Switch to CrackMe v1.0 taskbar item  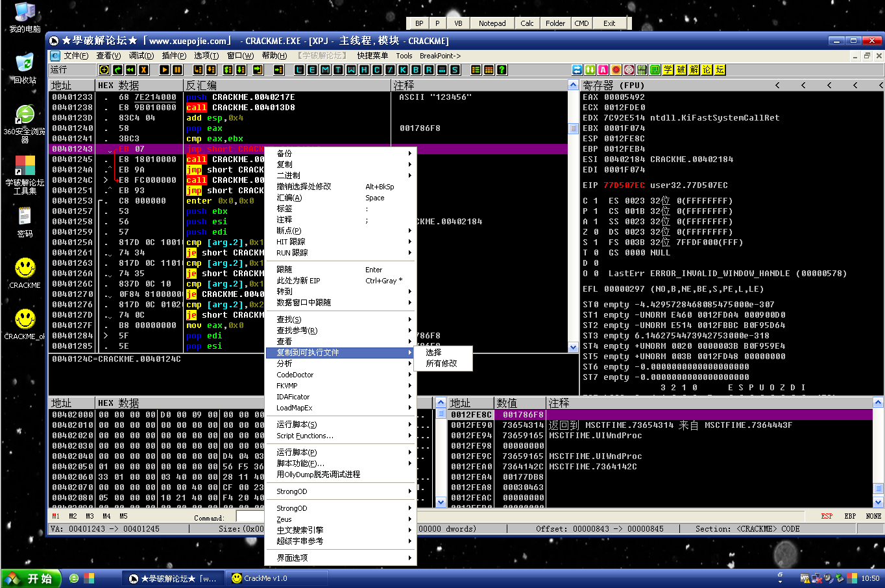(x=277, y=578)
